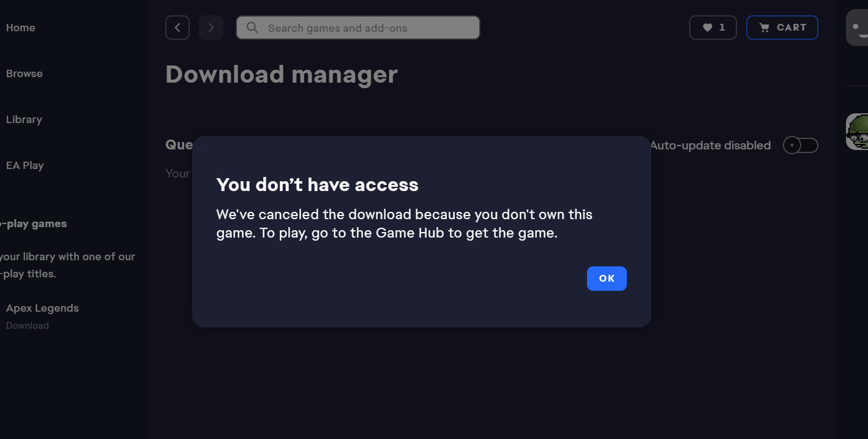This screenshot has height=439, width=868.
Task: Select the zombie soldier friend avatar
Action: [x=857, y=132]
